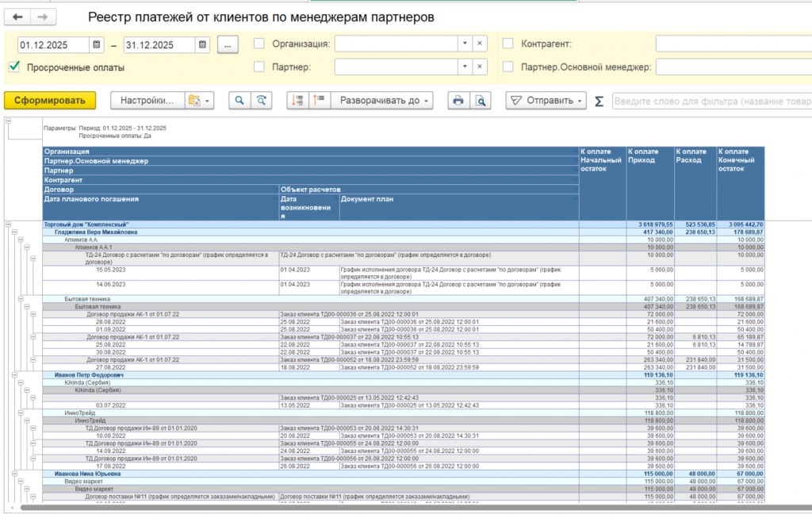
Task: Open calendar for start date 01.12.2025
Action: pos(97,45)
